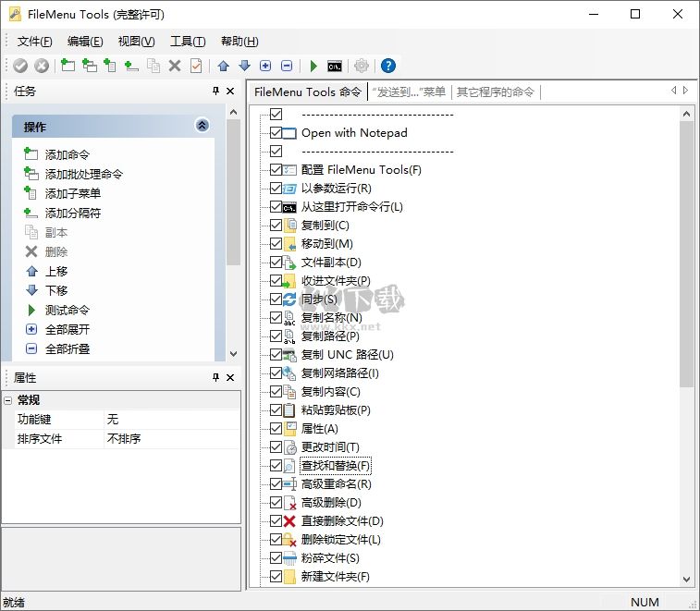Click the move down arrow in toolbar
The width and height of the screenshot is (700, 611).
coord(244,66)
